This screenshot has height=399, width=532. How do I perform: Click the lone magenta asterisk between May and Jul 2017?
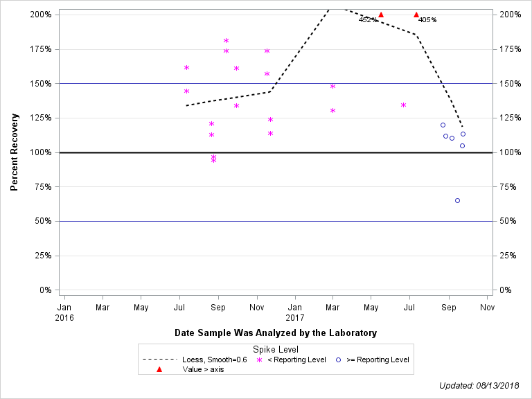tap(403, 105)
